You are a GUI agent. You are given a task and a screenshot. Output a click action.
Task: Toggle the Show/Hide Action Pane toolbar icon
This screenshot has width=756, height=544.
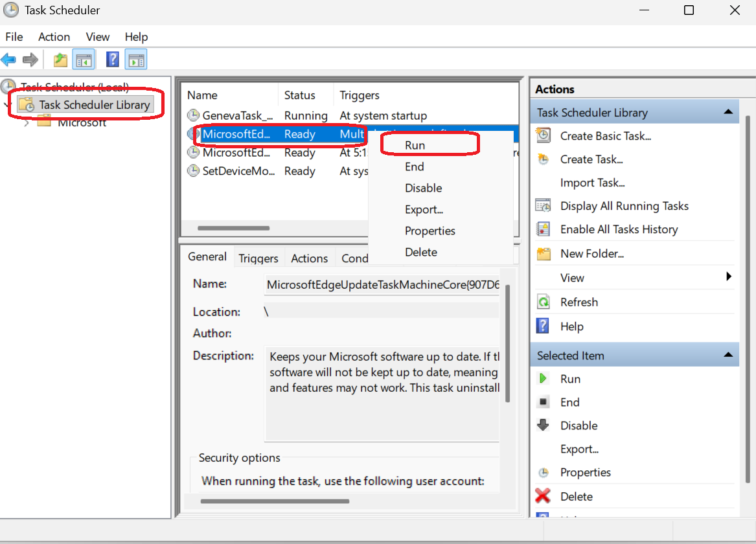point(136,60)
